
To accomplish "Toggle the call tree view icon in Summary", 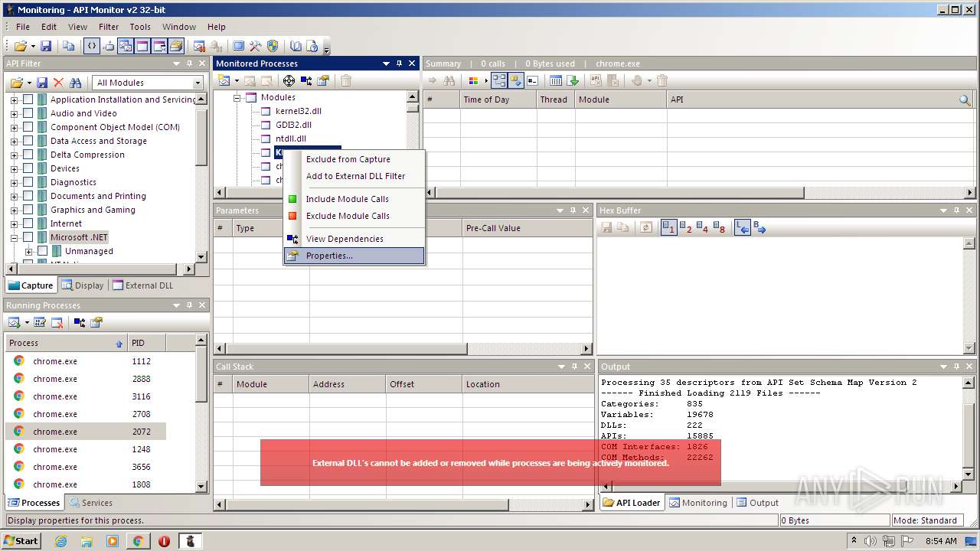I will tap(499, 80).
